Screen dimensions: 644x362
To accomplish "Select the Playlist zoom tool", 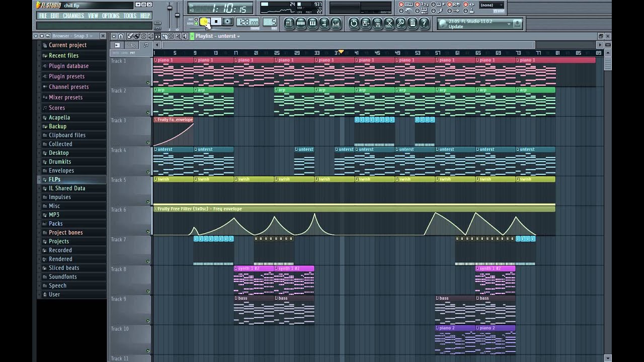I will [177, 36].
